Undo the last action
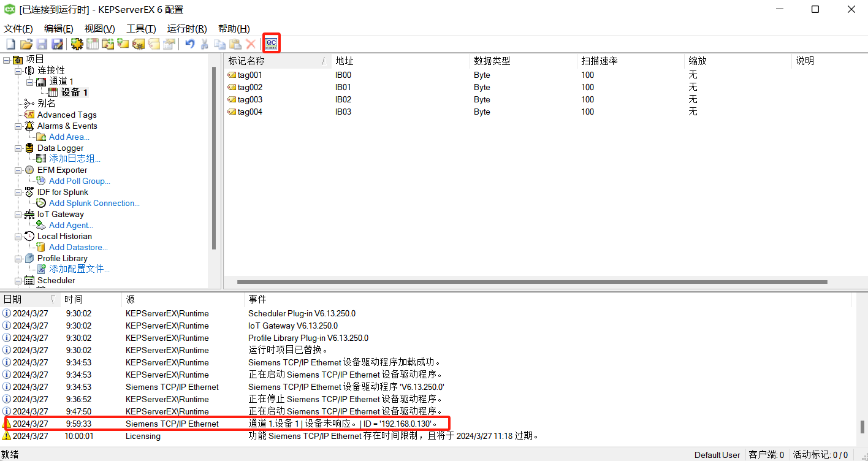This screenshot has width=868, height=461. pyautogui.click(x=190, y=44)
